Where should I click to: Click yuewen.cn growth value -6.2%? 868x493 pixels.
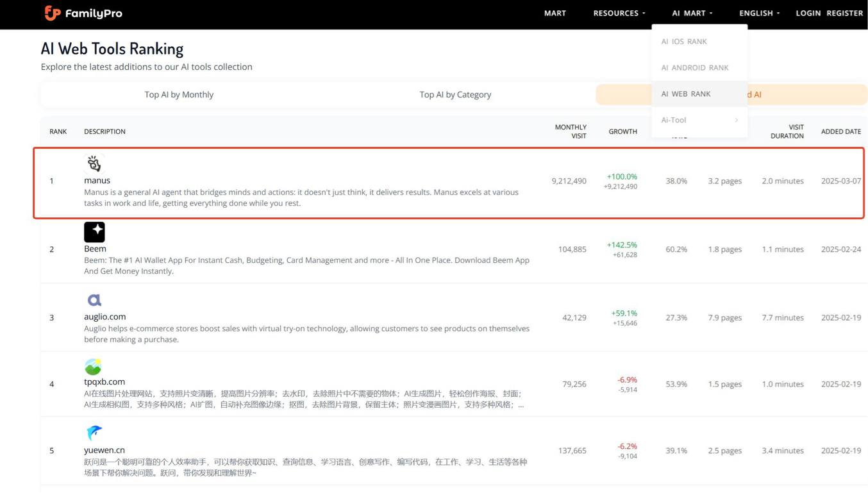click(627, 446)
